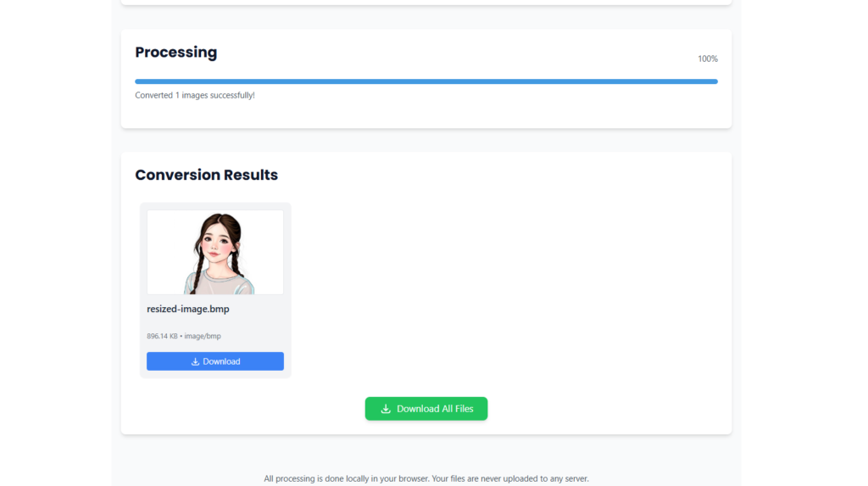Click the 896.14 KB image/bmp size text
The width and height of the screenshot is (868, 486).
(184, 336)
